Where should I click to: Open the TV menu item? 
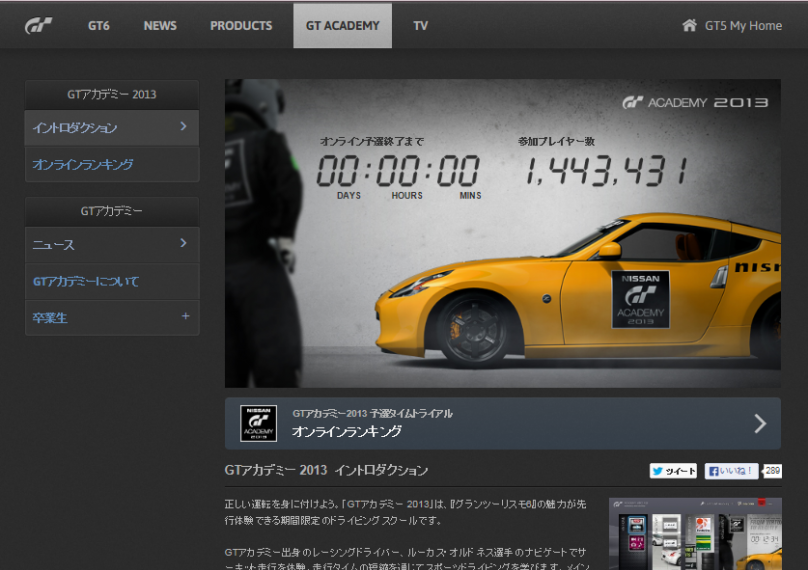[420, 26]
